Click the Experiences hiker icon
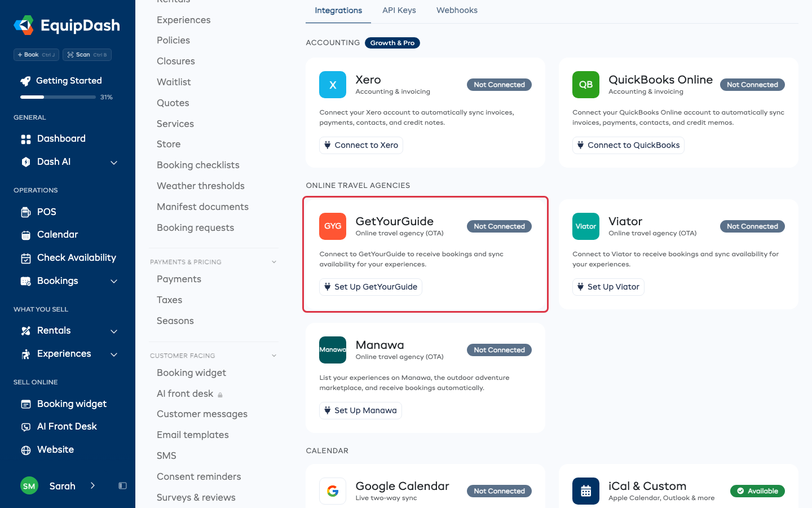The height and width of the screenshot is (508, 812). pos(26,354)
